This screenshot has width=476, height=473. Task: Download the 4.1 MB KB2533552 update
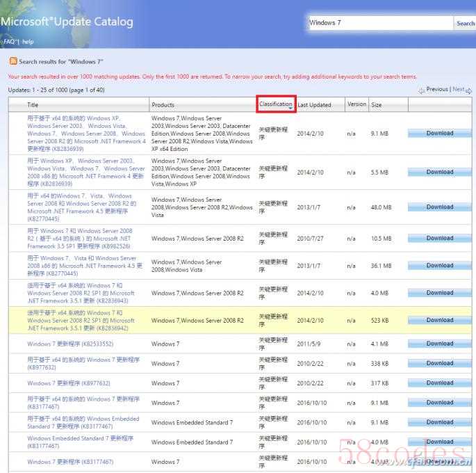440,344
